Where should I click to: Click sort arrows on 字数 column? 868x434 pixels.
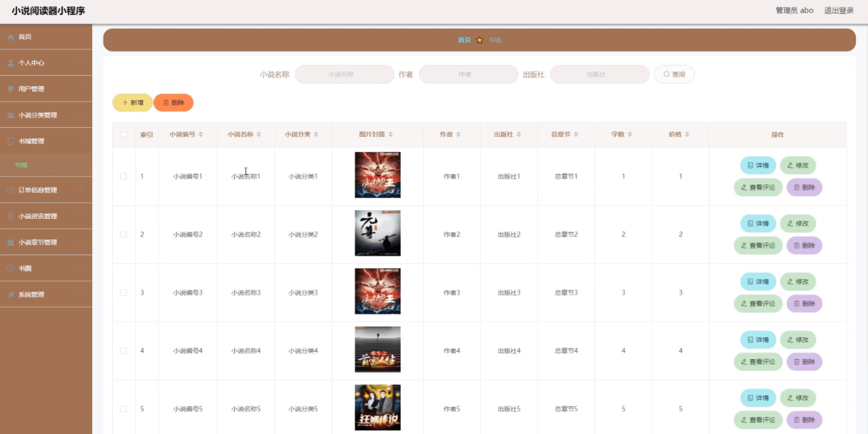click(630, 135)
